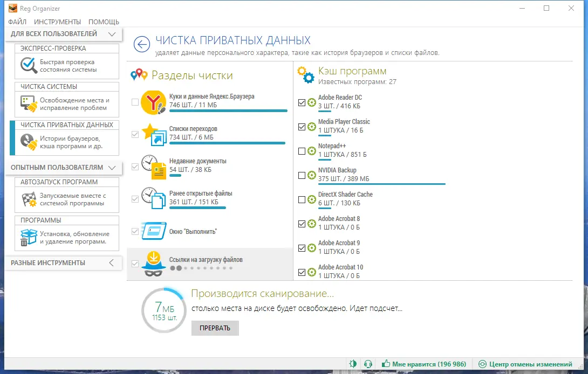588x374 pixels.
Task: Click the previously opened files icon
Action: tap(154, 199)
